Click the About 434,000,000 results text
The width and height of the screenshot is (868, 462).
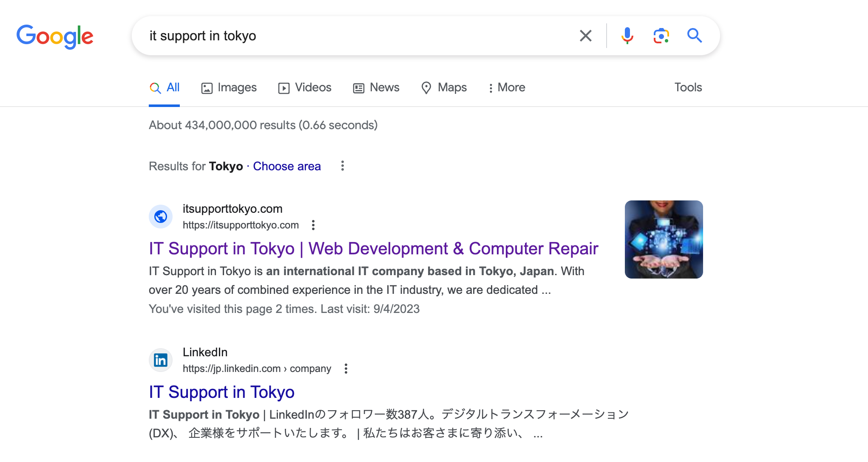(263, 125)
